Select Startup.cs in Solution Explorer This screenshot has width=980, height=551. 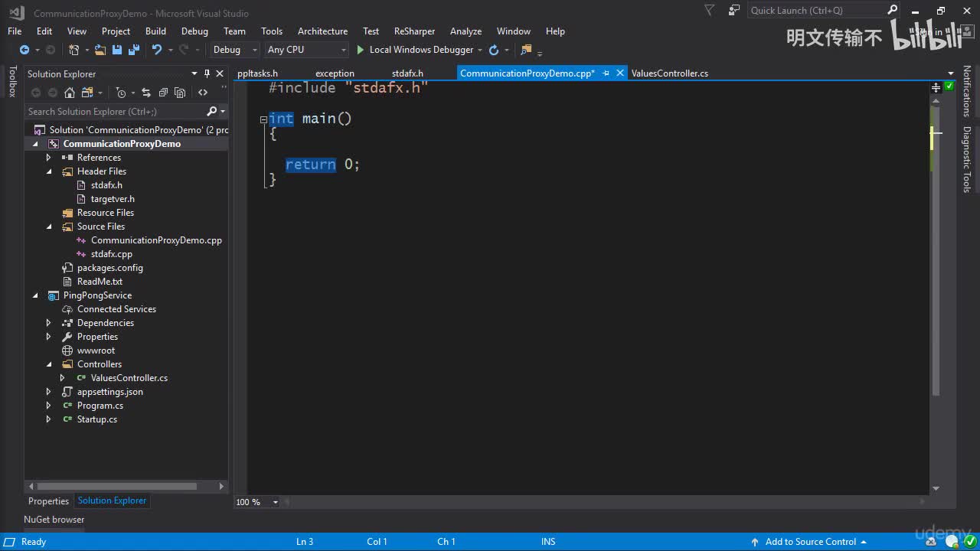[96, 419]
